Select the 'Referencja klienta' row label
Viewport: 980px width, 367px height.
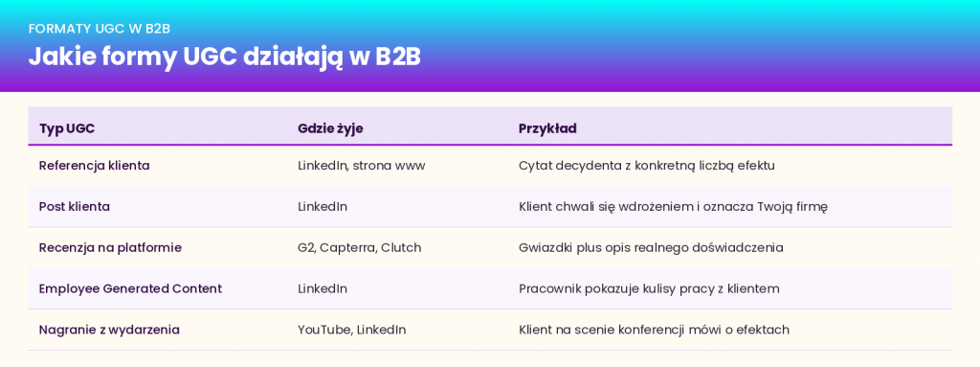coord(95,166)
